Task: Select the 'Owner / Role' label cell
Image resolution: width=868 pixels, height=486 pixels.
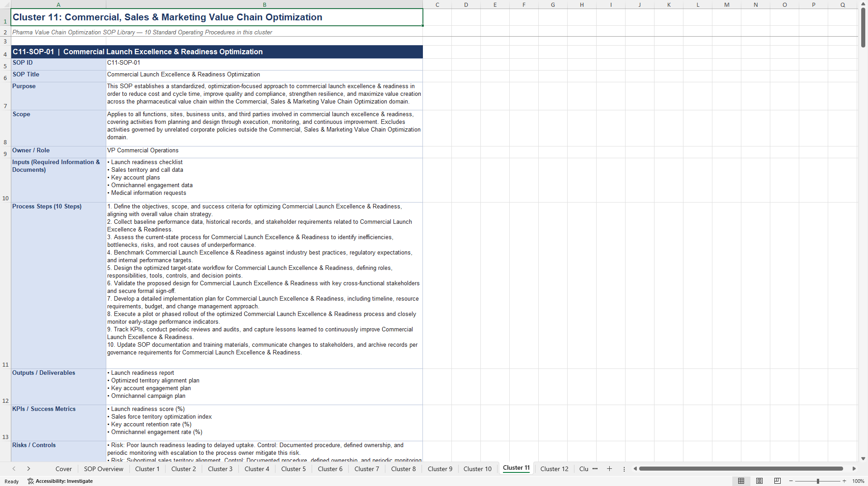Action: [x=58, y=152]
